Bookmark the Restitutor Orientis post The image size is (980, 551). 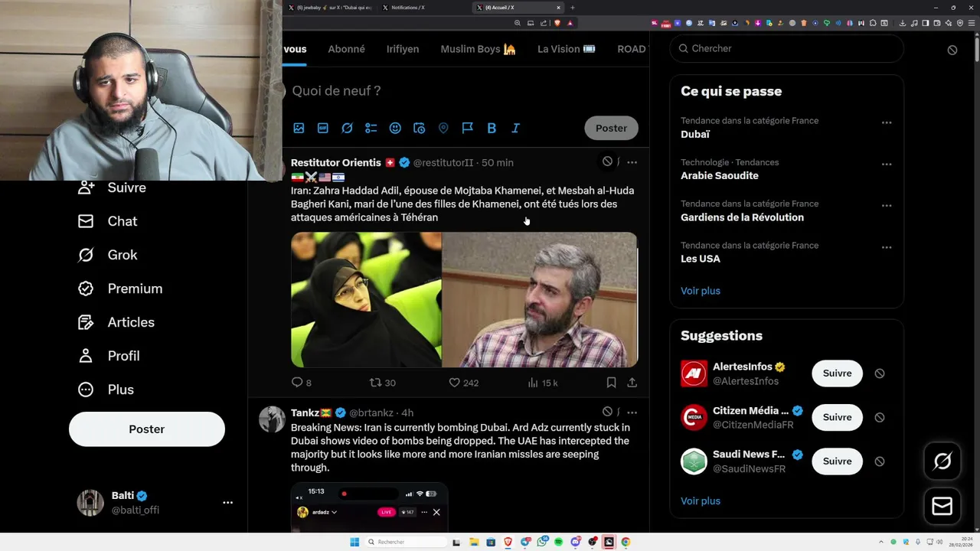(611, 383)
